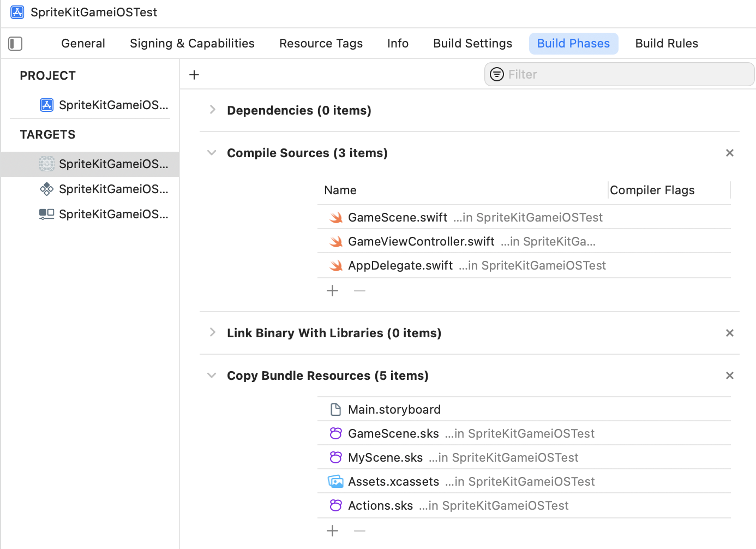Delete the Link Binary With Libraries phase
The height and width of the screenshot is (549, 756).
730,333
